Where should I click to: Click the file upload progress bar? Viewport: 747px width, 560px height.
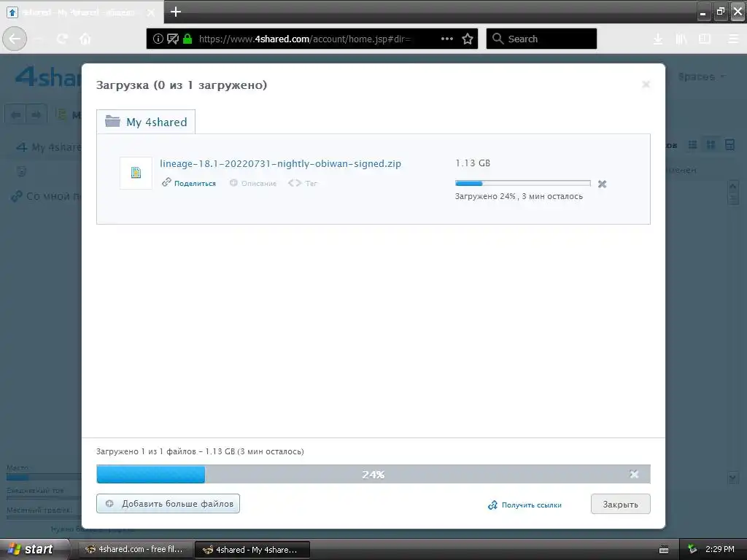click(x=522, y=183)
